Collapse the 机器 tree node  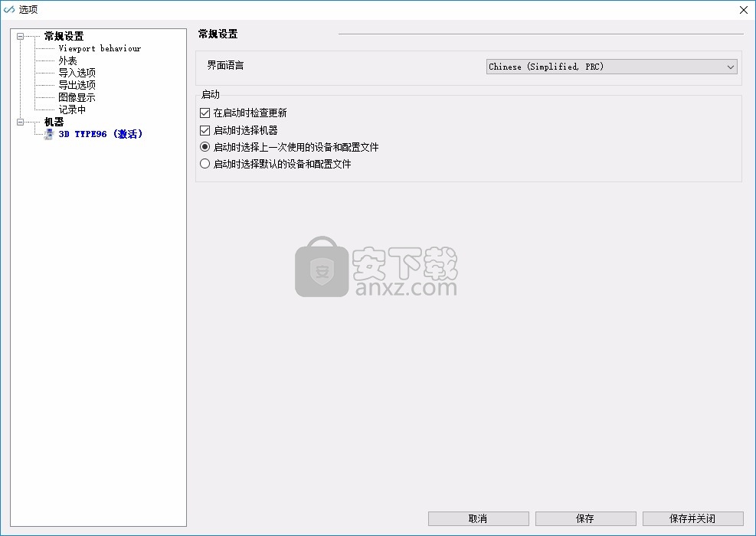(20, 122)
